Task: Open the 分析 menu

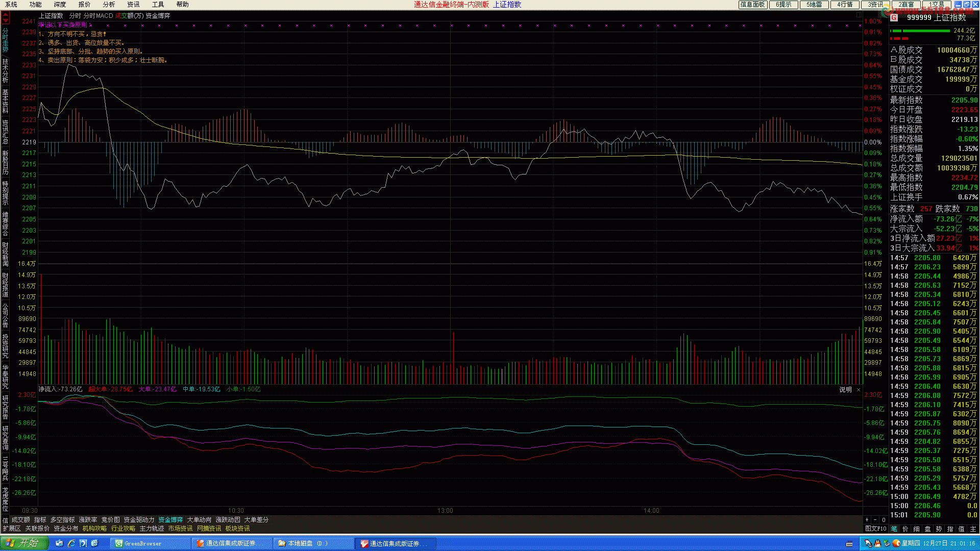Action: [109, 5]
